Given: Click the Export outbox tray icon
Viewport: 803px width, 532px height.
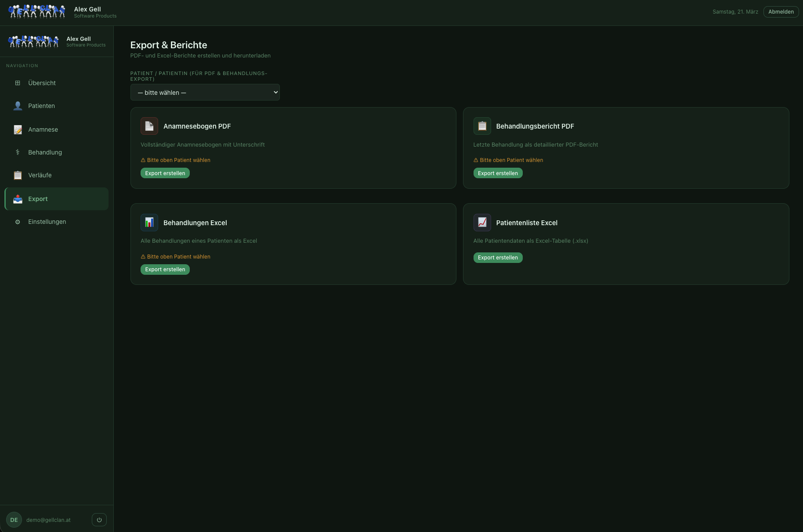Looking at the screenshot, I should [18, 199].
